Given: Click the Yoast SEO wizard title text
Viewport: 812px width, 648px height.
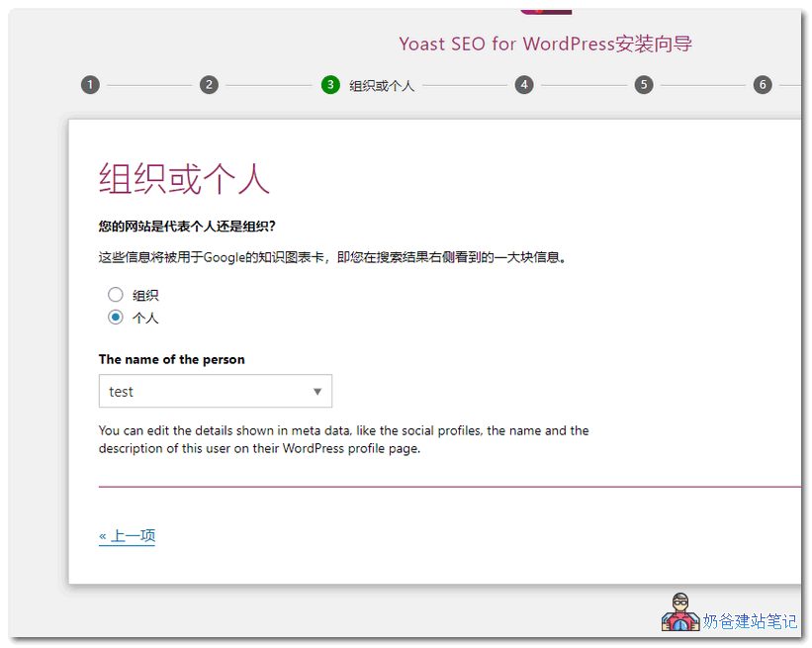Looking at the screenshot, I should 546,44.
